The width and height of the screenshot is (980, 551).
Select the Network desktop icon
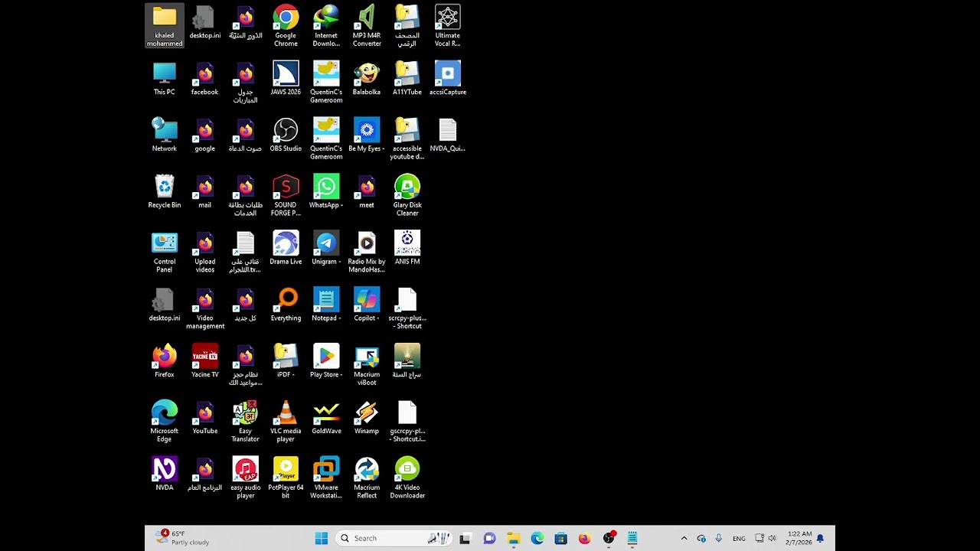pyautogui.click(x=165, y=135)
